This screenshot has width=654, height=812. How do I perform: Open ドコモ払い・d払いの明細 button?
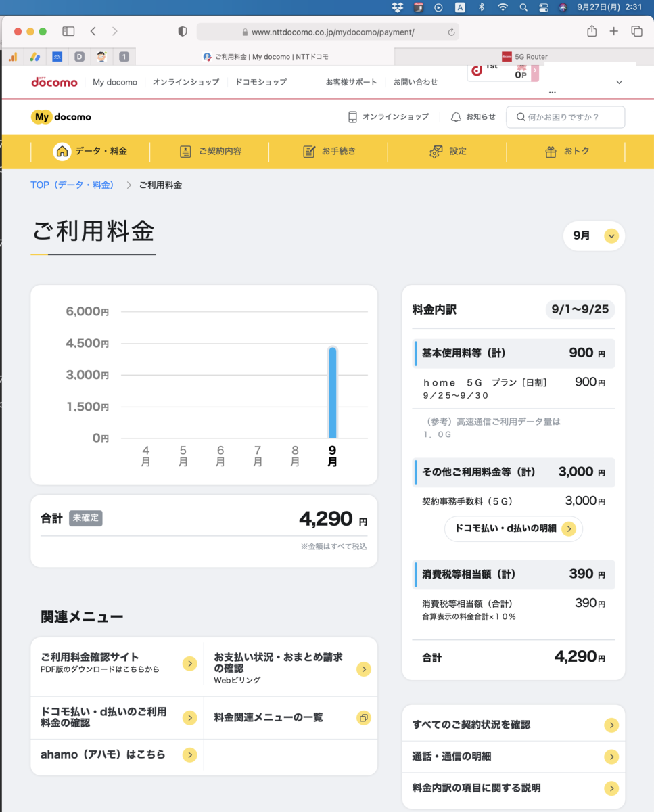[513, 528]
